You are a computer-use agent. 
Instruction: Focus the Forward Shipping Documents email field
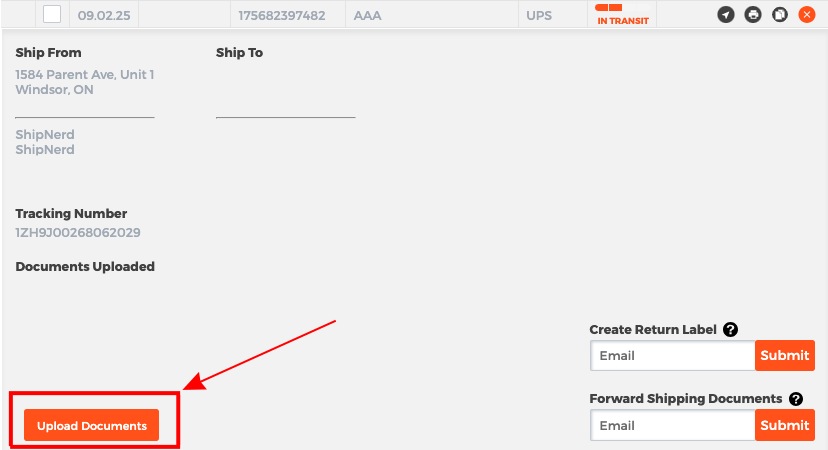672,425
